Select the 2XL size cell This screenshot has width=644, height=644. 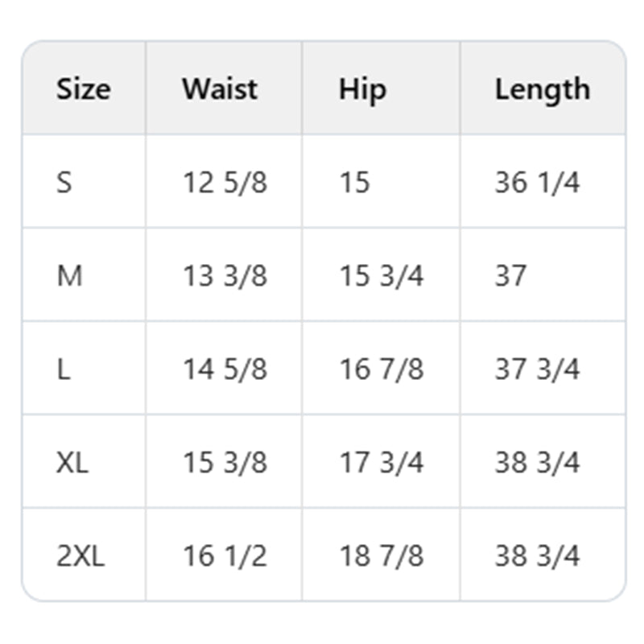(x=80, y=556)
